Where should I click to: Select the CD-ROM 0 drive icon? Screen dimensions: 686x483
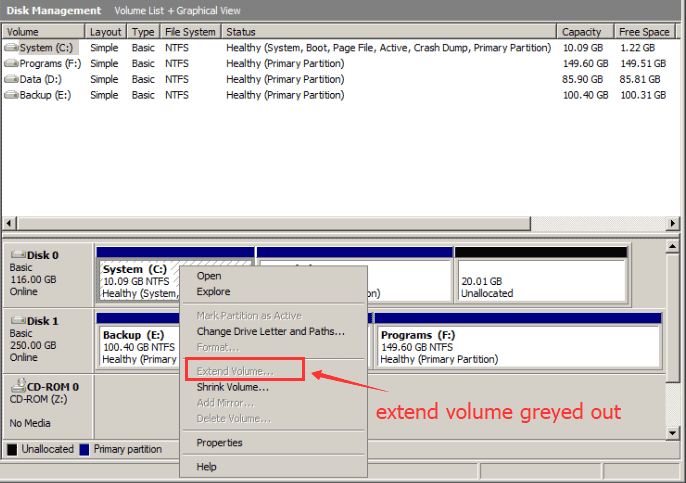(17, 386)
